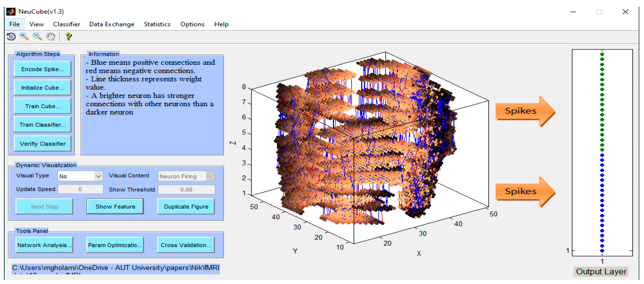Screen dimensions: 644x284
Task: Click the Tools Panel title
Action: [32, 231]
